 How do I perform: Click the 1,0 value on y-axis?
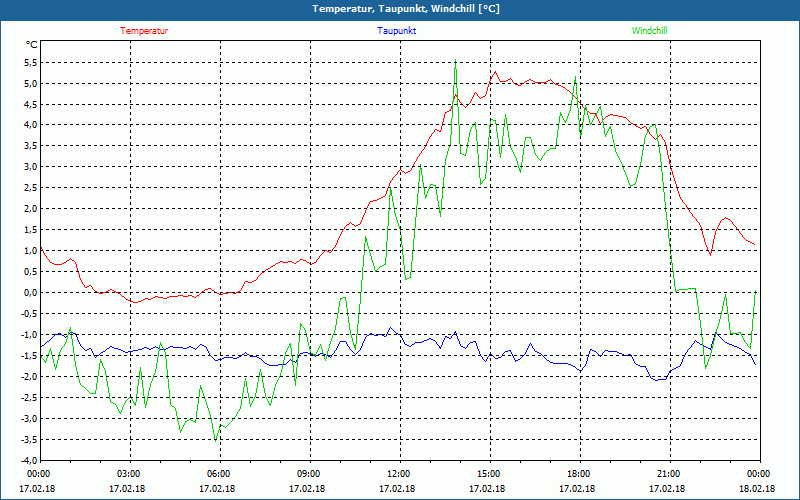[31, 251]
